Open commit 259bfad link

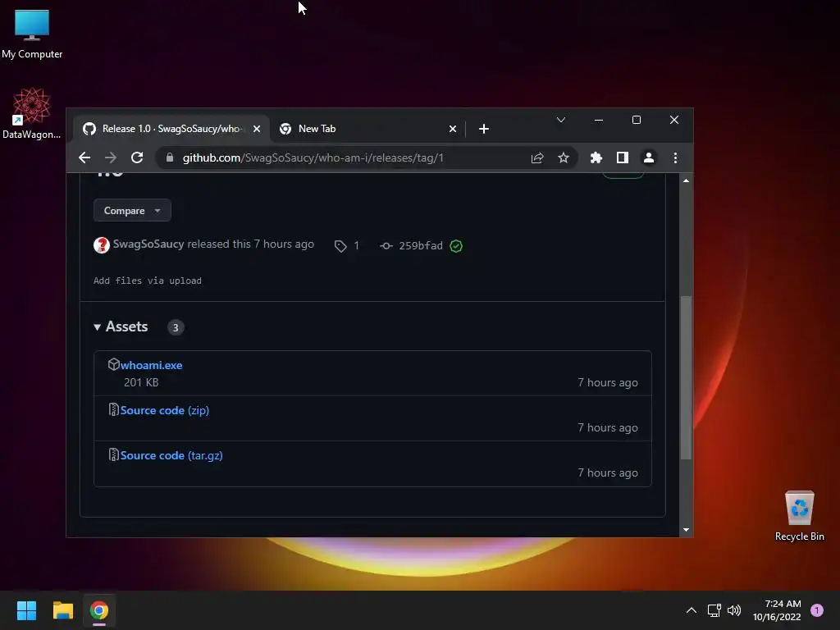coord(421,246)
